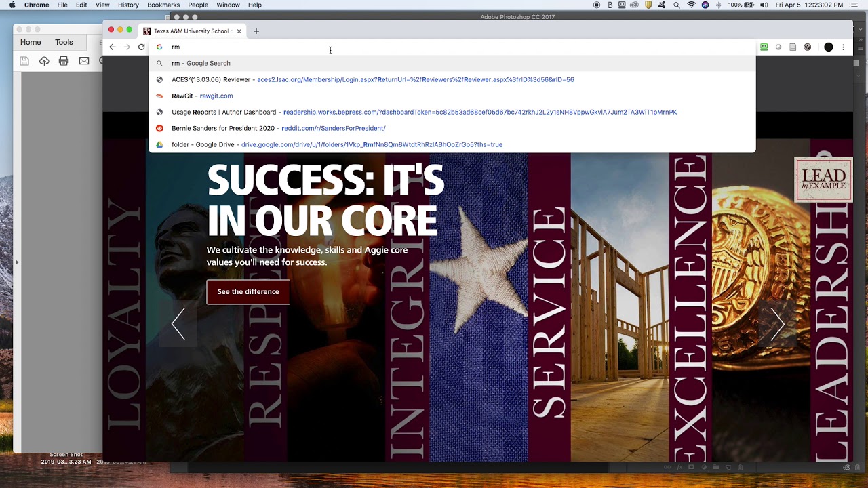Select Bernie Sanders for President 2020 suggestion

(x=452, y=128)
